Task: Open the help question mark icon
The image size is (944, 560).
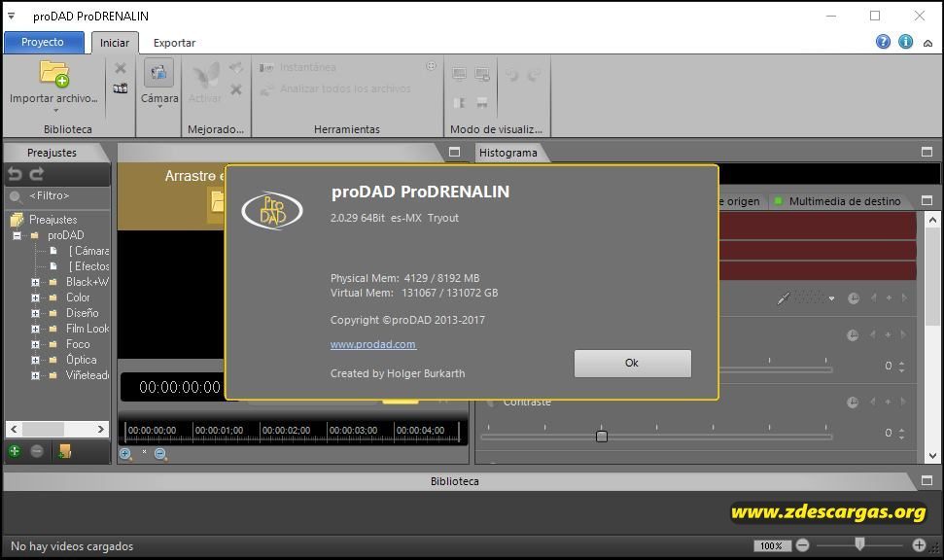Action: click(883, 42)
